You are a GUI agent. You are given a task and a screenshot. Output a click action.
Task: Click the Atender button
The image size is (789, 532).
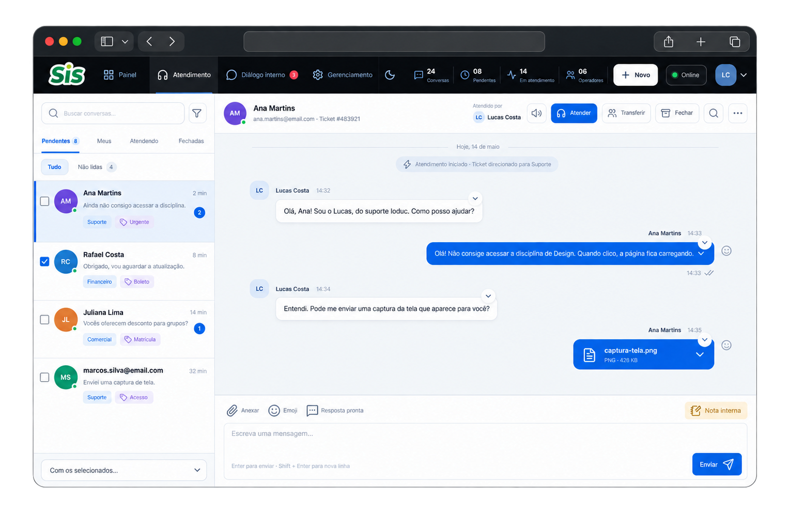click(x=574, y=113)
